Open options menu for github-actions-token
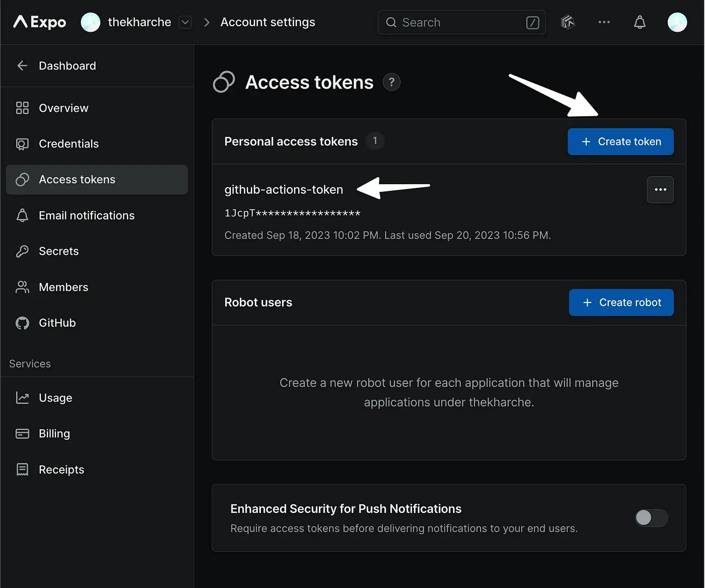This screenshot has width=705, height=588. point(660,190)
